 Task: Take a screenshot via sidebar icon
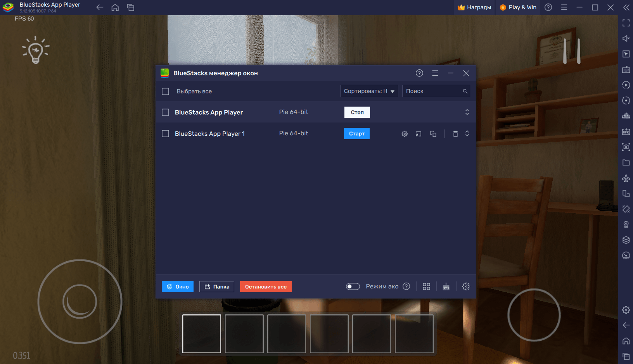point(626,147)
